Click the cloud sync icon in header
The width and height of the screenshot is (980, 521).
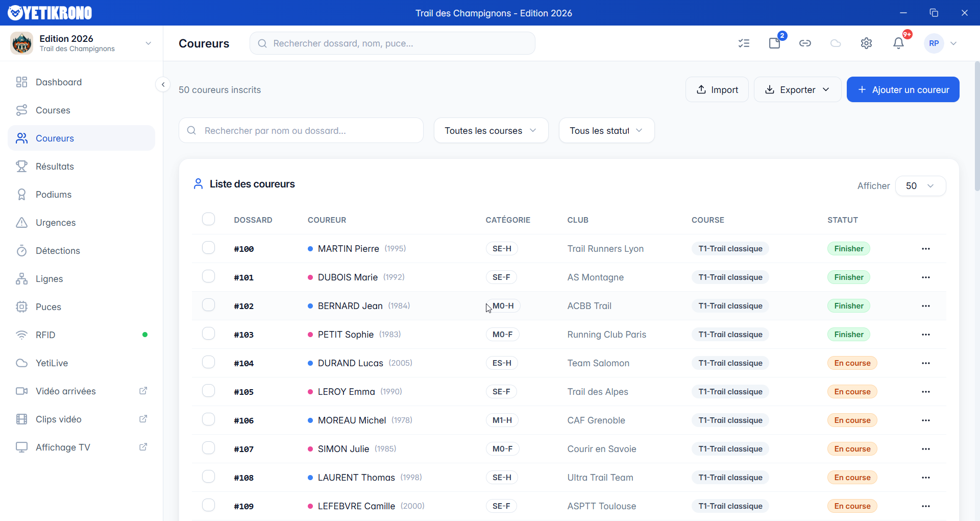coord(836,43)
